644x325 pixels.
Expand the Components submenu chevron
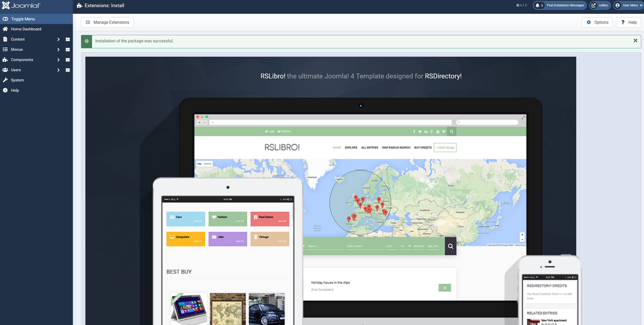pyautogui.click(x=58, y=60)
